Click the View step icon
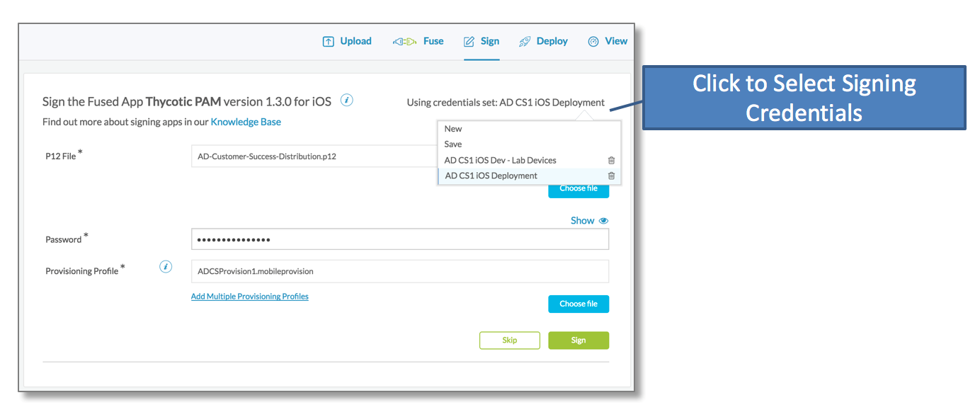This screenshot has width=980, height=412. (x=593, y=42)
